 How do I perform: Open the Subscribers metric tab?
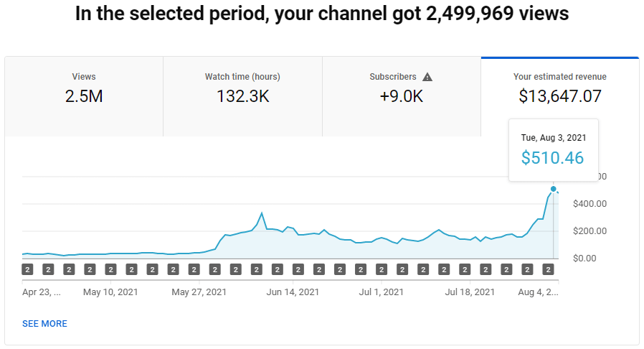pos(402,97)
